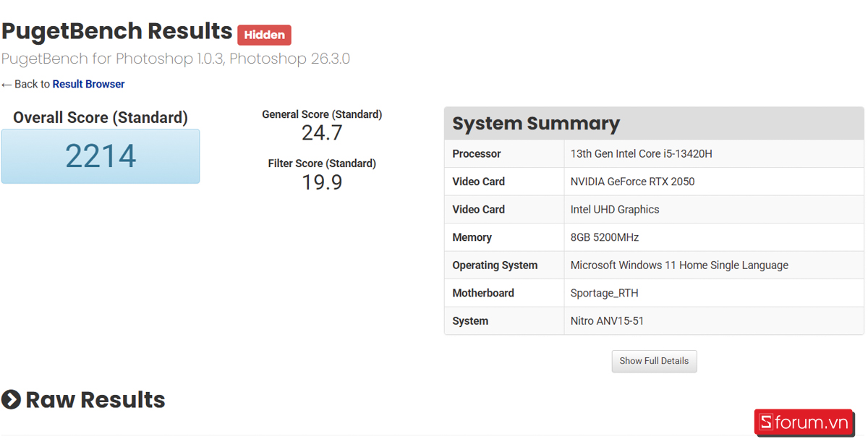Viewport: 868px width, 447px height.
Task: Click Microsoft Windows 11 Home Single Language
Action: tap(679, 265)
